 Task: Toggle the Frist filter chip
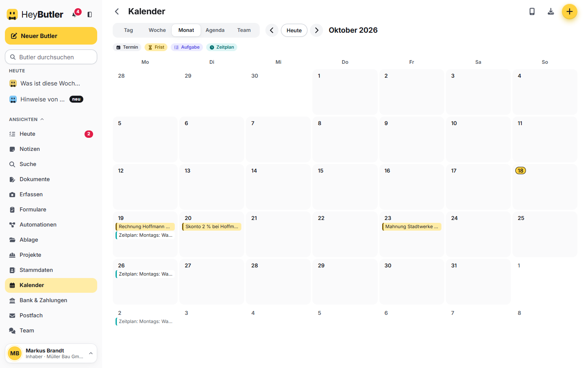(x=156, y=47)
